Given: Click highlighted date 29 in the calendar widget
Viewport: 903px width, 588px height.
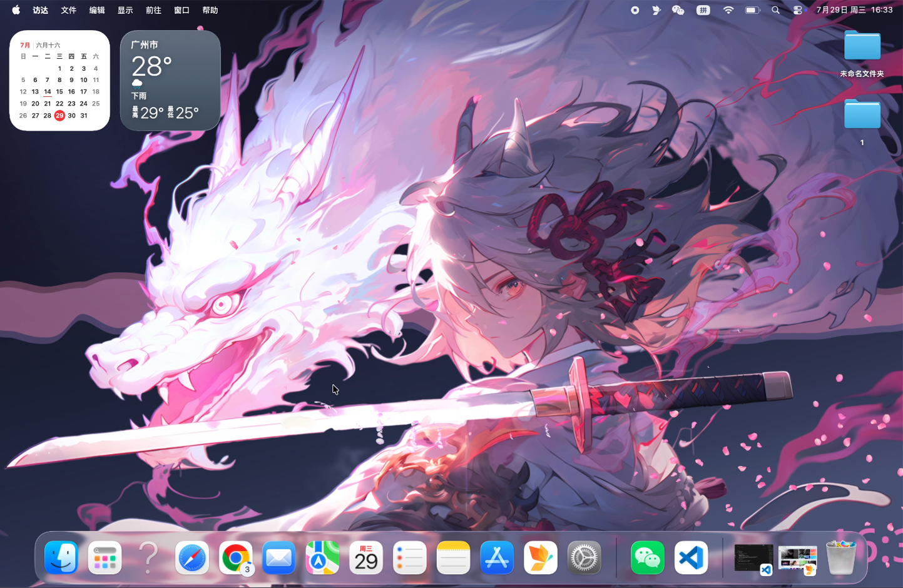Looking at the screenshot, I should [59, 116].
